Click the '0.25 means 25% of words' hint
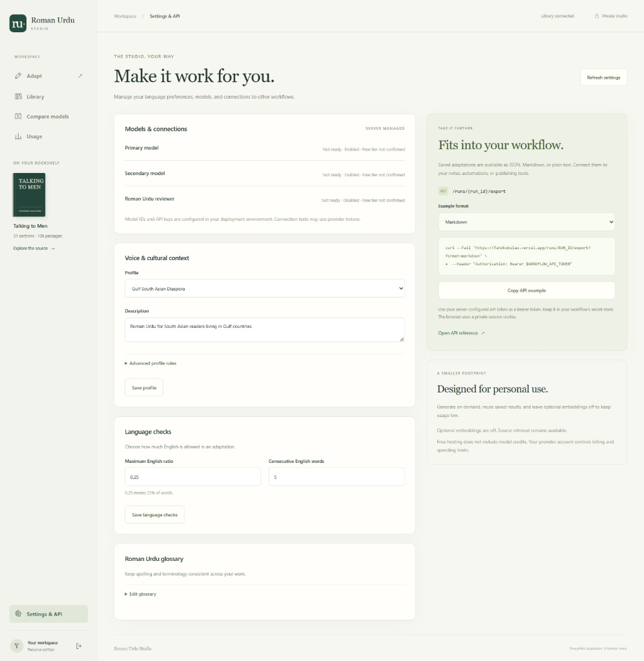Image resolution: width=644 pixels, height=661 pixels. [x=149, y=493]
